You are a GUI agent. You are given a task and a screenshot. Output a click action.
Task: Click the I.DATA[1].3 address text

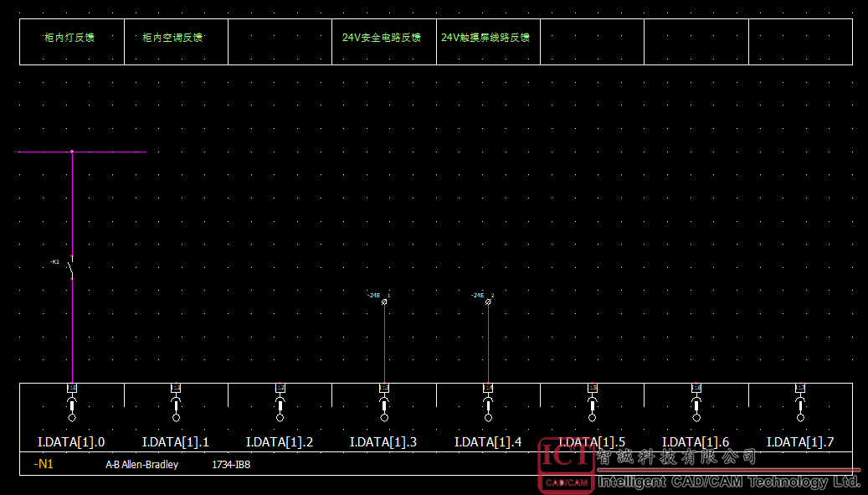383,442
